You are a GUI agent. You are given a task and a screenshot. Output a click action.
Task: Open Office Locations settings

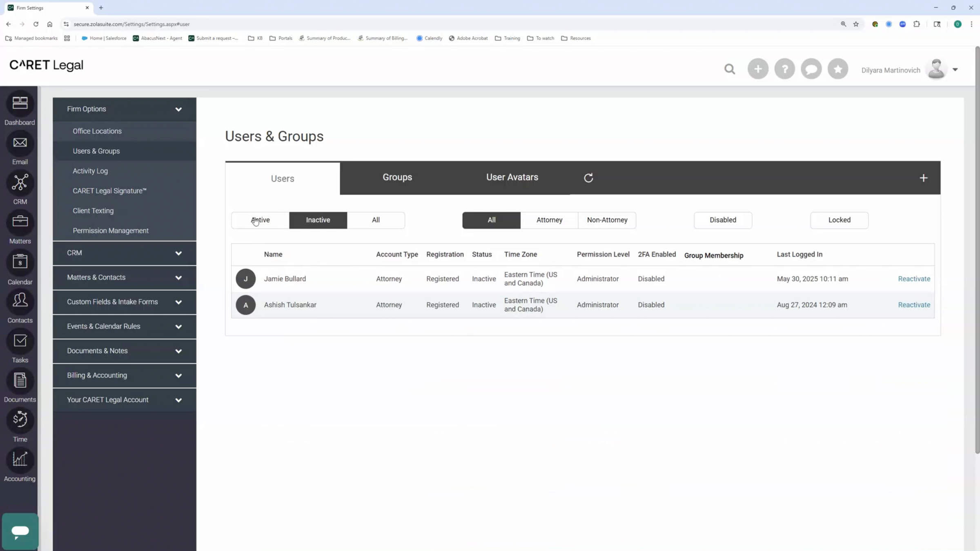pos(125,131)
